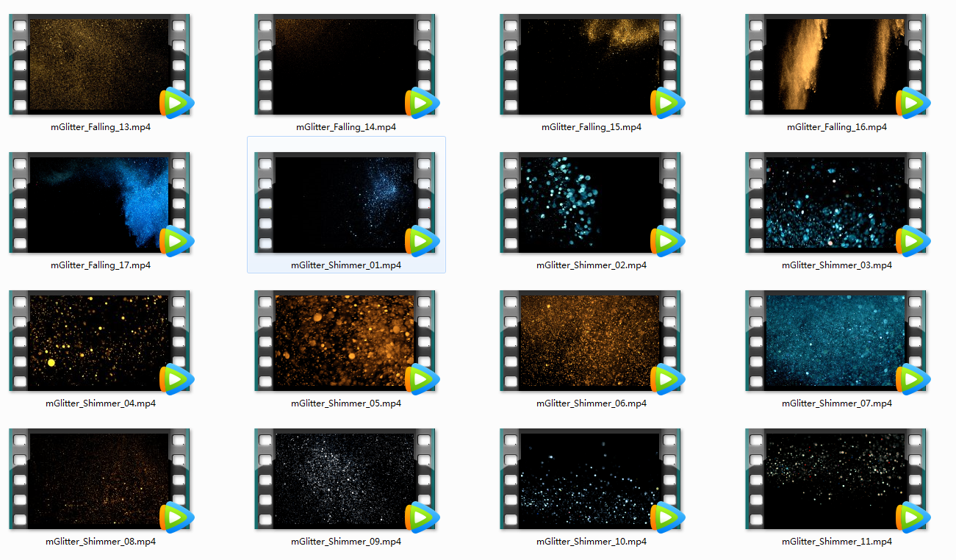This screenshot has width=956, height=560.
Task: Click the file name mGlitter_Shimmer_09.mp4
Action: pyautogui.click(x=346, y=542)
